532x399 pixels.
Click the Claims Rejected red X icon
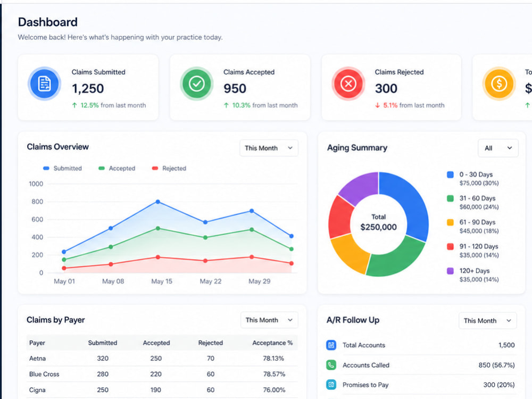coord(348,84)
